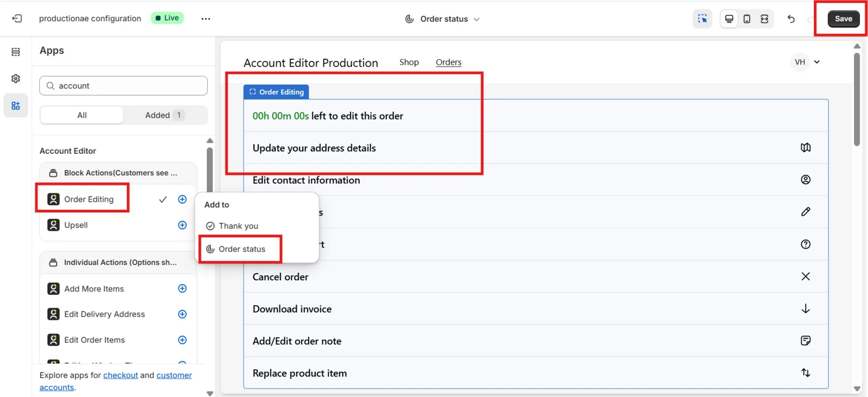Switch to the Added apps tab
This screenshot has height=397, width=868.
point(165,115)
